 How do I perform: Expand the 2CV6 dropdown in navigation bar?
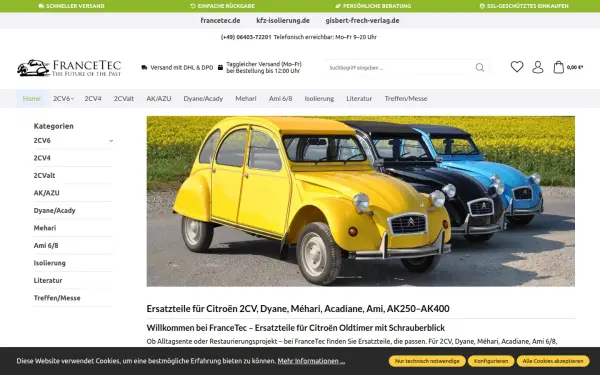pos(72,99)
